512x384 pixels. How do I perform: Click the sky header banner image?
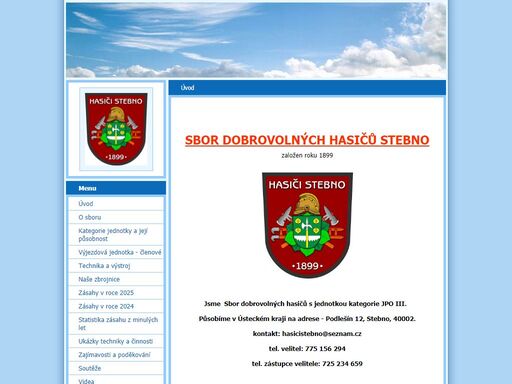(256, 40)
